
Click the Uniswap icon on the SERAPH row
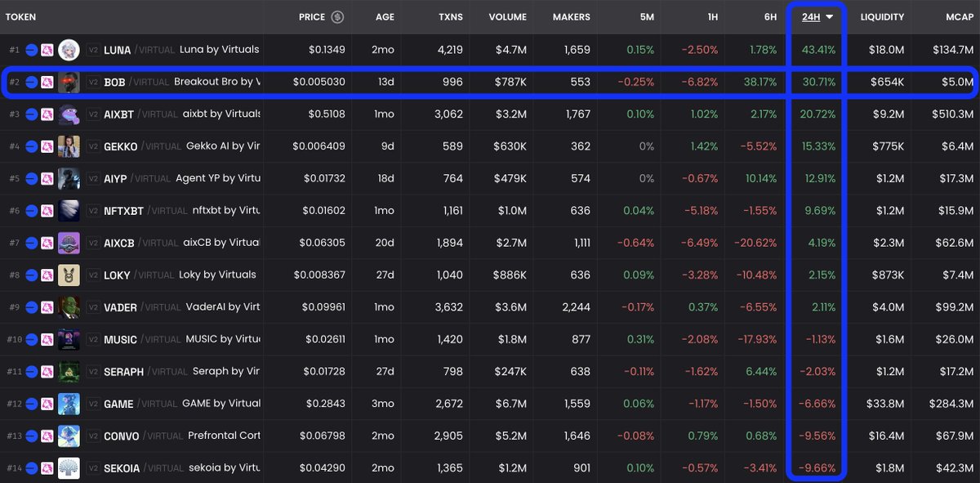click(48, 371)
